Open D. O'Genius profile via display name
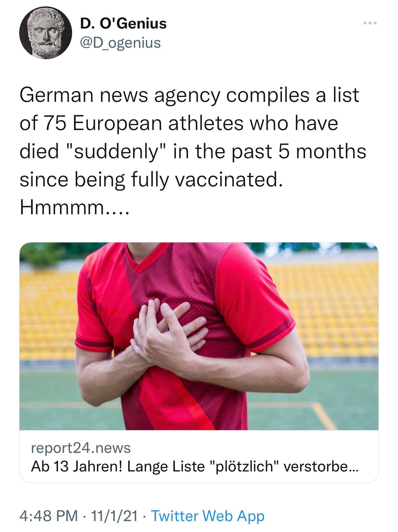Viewport: 398px width, 532px height. 123,23
